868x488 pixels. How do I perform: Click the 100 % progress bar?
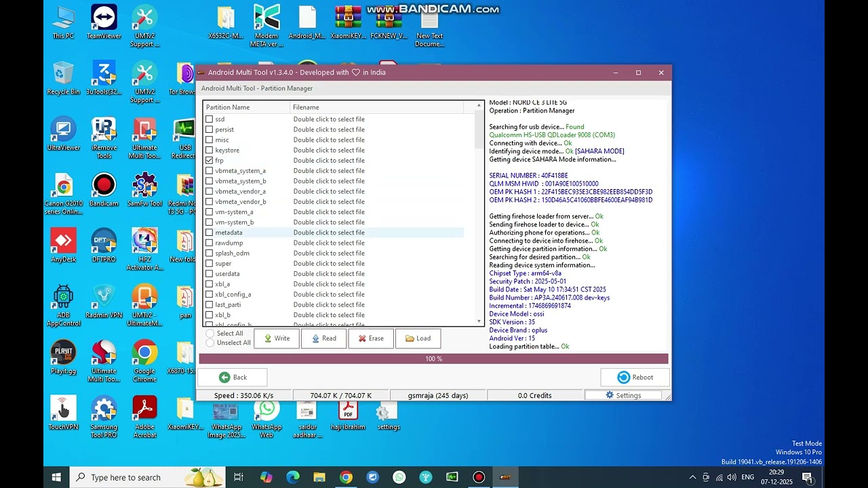pyautogui.click(x=434, y=359)
